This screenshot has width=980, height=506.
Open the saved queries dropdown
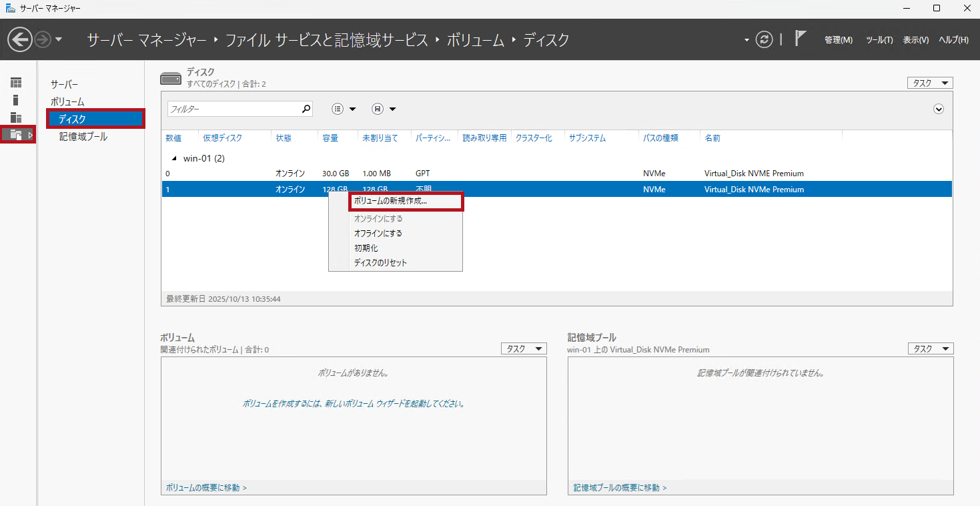(384, 109)
